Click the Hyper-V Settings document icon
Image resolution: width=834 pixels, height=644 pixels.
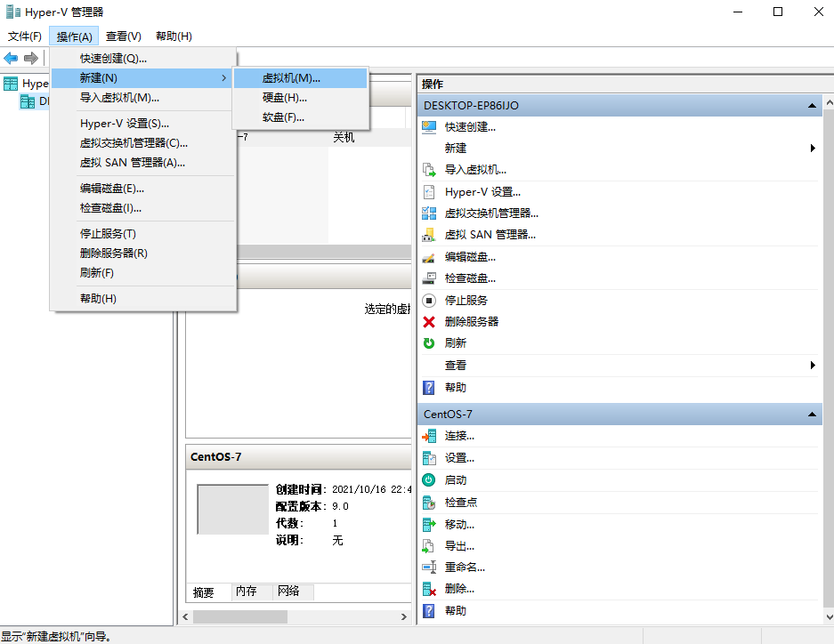point(429,192)
